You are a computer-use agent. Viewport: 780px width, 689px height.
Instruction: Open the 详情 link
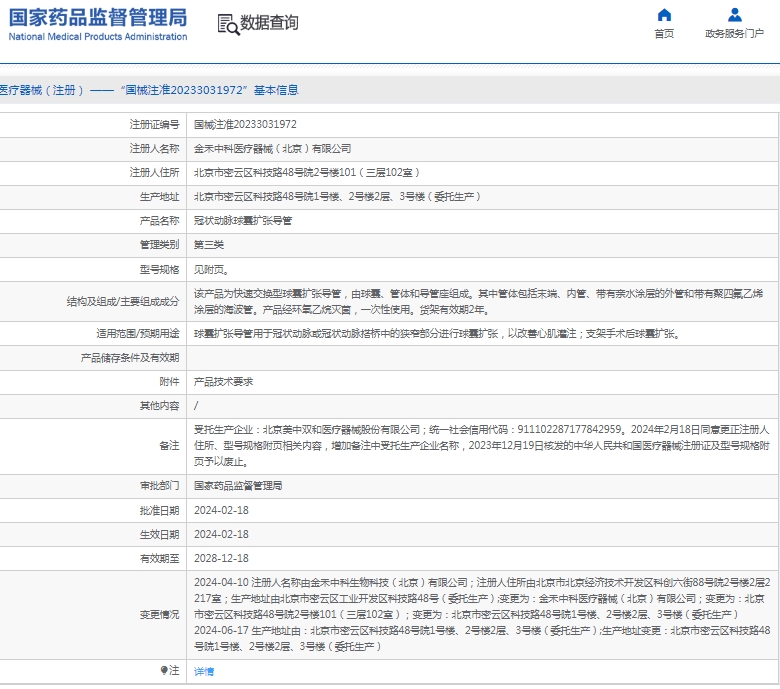204,672
